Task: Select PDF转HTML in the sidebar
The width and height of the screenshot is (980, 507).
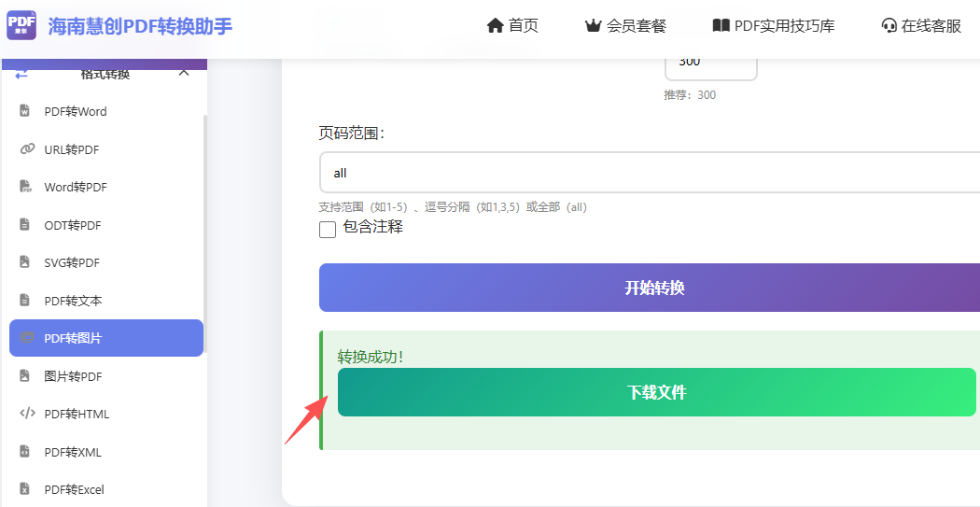Action: (x=106, y=414)
